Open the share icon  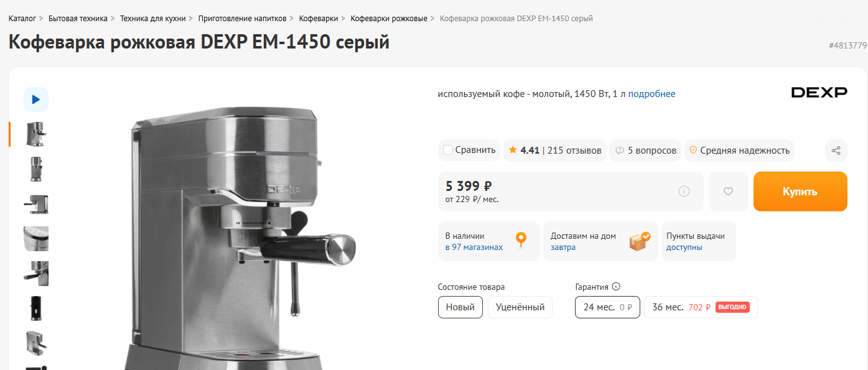tap(836, 150)
